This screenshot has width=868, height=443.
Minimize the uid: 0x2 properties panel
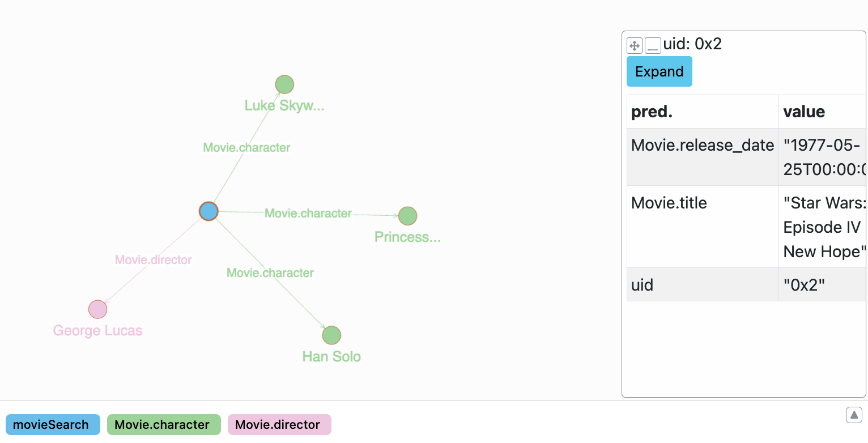(653, 46)
